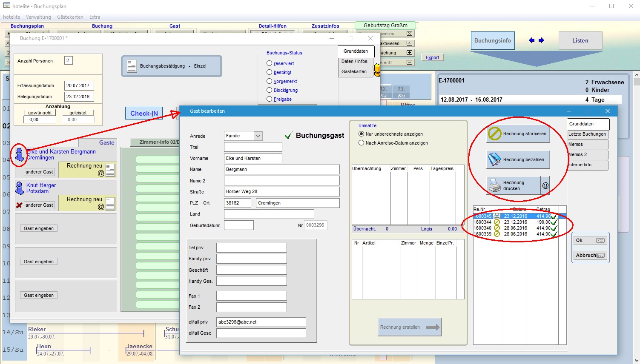Click the Rechnung stornieren cancel icon

pyautogui.click(x=494, y=134)
